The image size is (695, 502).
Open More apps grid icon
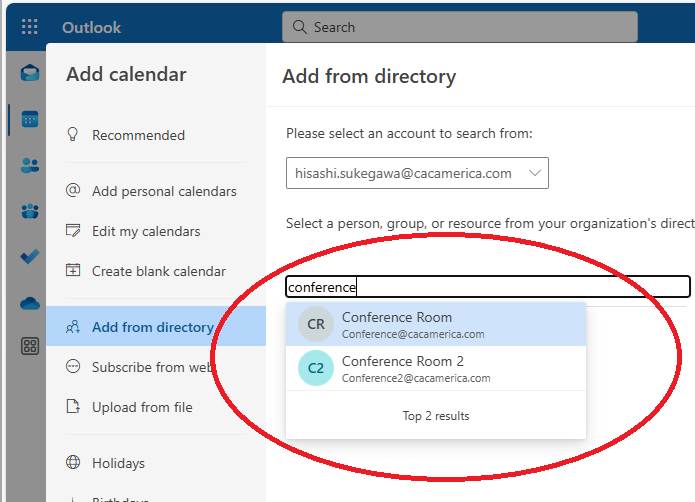point(30,346)
